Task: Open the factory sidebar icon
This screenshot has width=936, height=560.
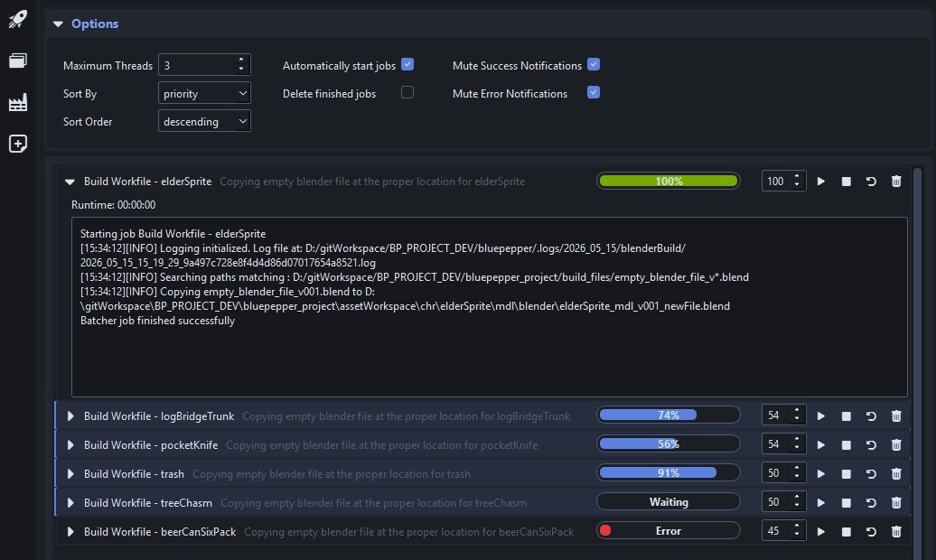Action: tap(18, 102)
